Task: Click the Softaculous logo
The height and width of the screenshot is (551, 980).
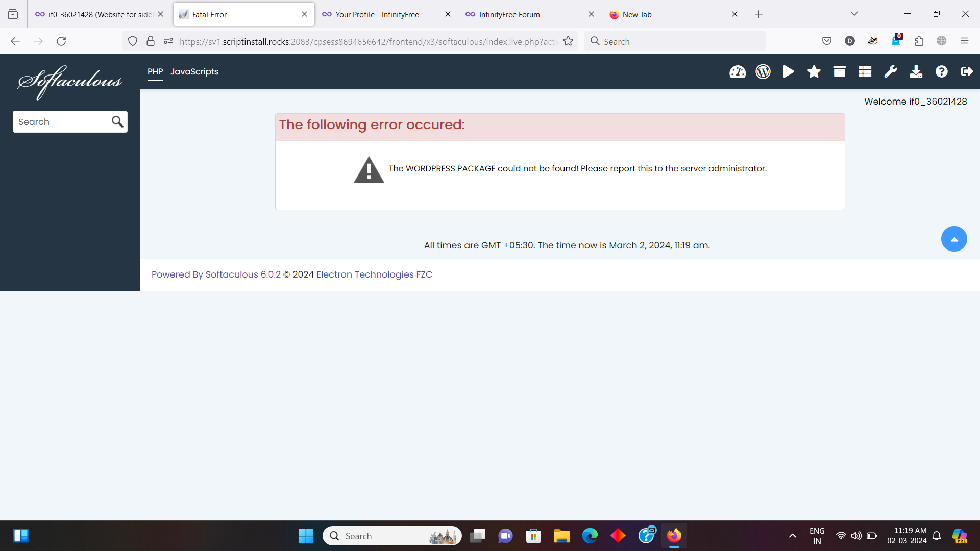Action: click(70, 82)
